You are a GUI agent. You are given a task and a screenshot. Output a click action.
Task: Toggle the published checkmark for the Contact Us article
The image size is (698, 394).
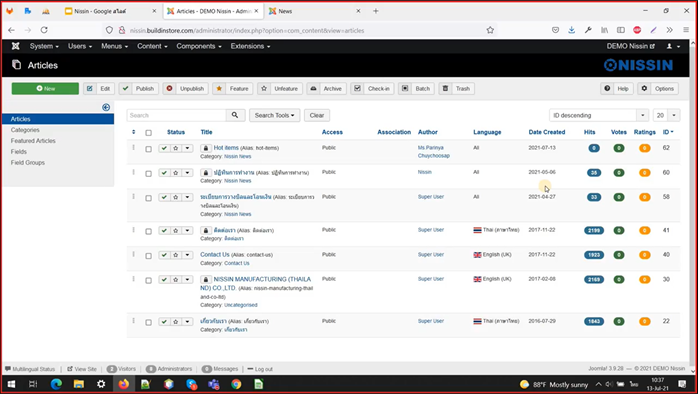164,255
